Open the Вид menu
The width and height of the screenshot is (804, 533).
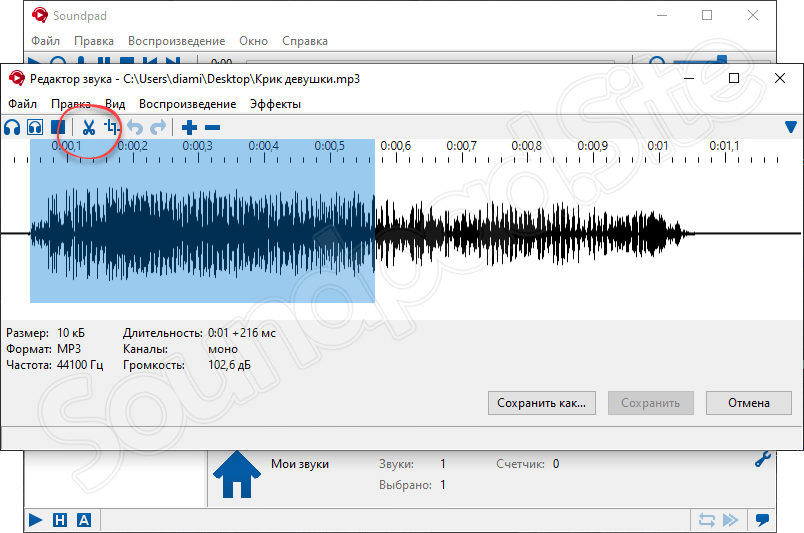(115, 104)
